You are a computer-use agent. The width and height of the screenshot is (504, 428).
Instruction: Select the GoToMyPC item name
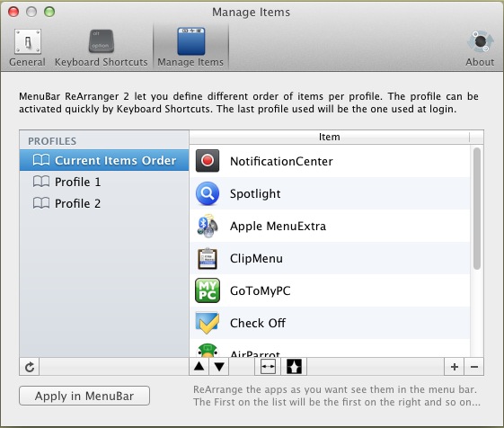261,291
